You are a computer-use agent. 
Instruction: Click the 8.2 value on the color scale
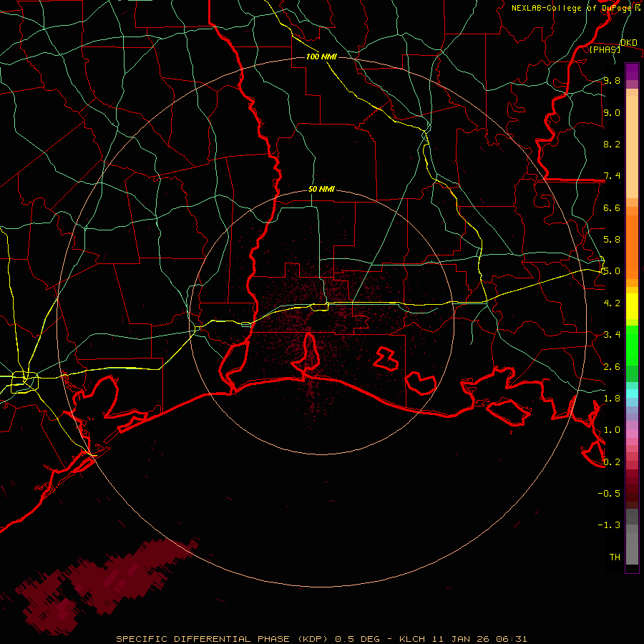[612, 144]
